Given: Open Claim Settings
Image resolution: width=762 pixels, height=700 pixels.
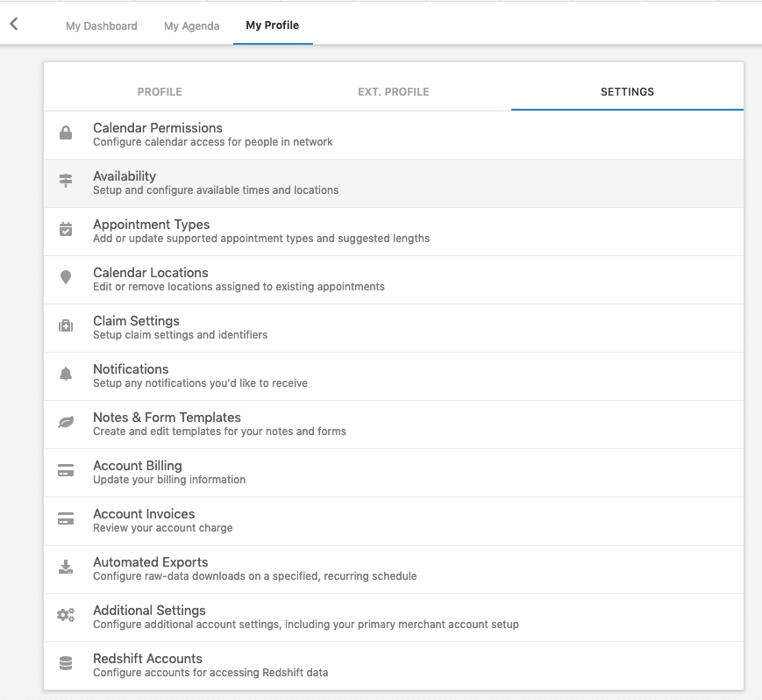Looking at the screenshot, I should click(x=394, y=328).
